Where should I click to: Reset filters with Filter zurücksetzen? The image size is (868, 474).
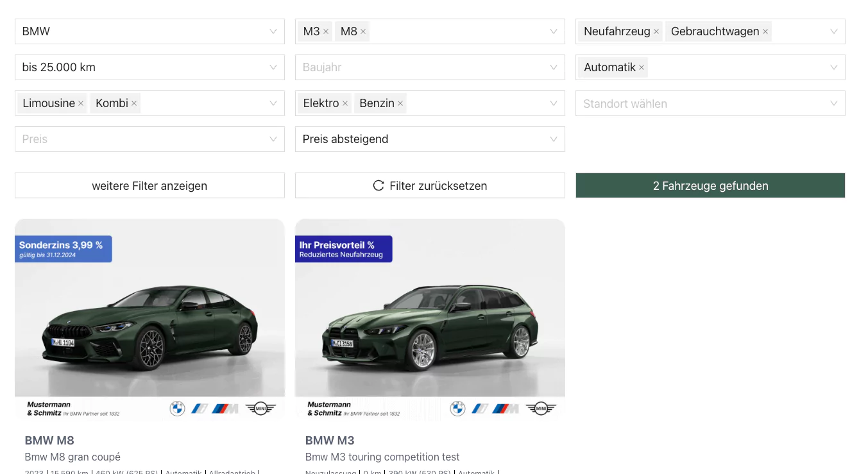click(x=429, y=186)
